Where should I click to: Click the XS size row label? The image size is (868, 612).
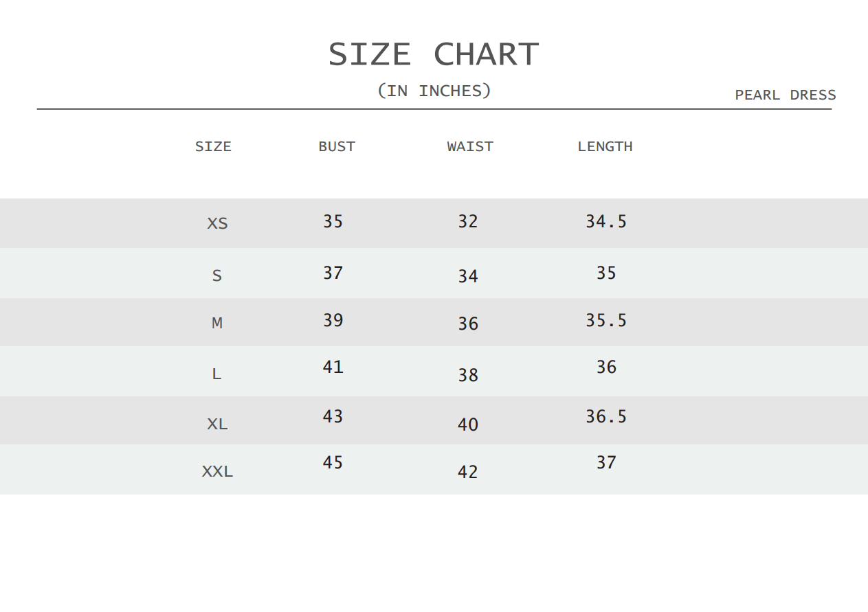click(x=217, y=223)
